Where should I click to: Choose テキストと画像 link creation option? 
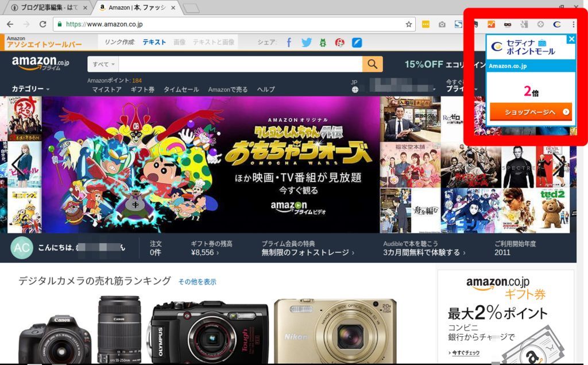tap(214, 42)
